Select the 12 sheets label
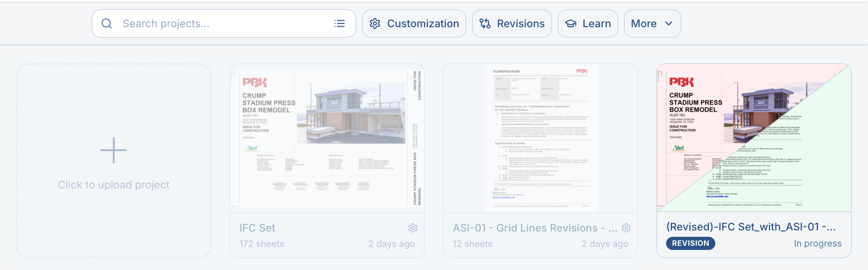 coord(472,243)
